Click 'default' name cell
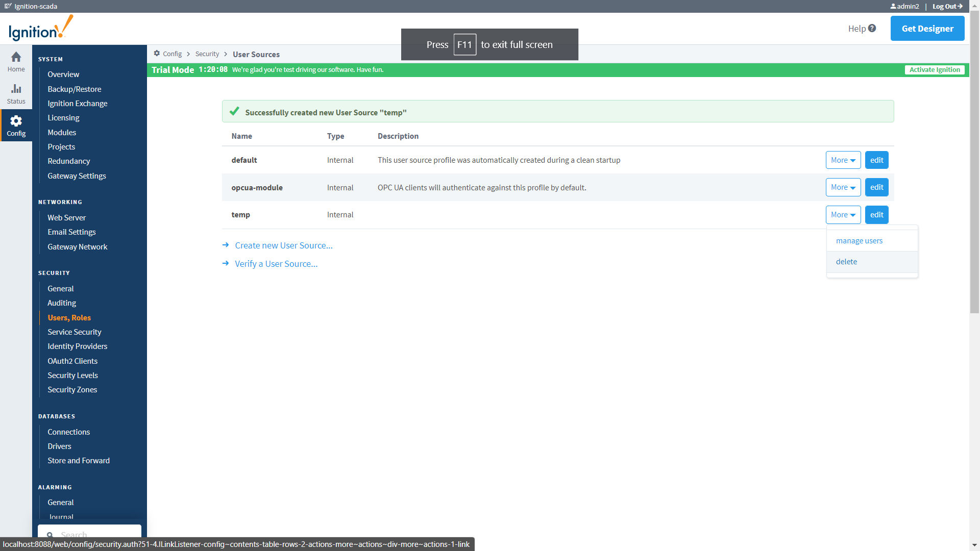Screen dimensions: 980x551 tap(244, 160)
